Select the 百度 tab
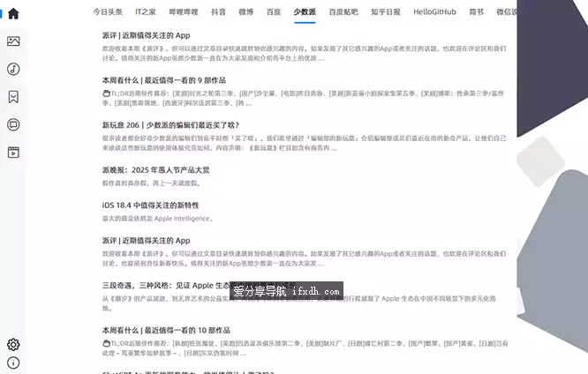The image size is (588, 374). pos(274,12)
